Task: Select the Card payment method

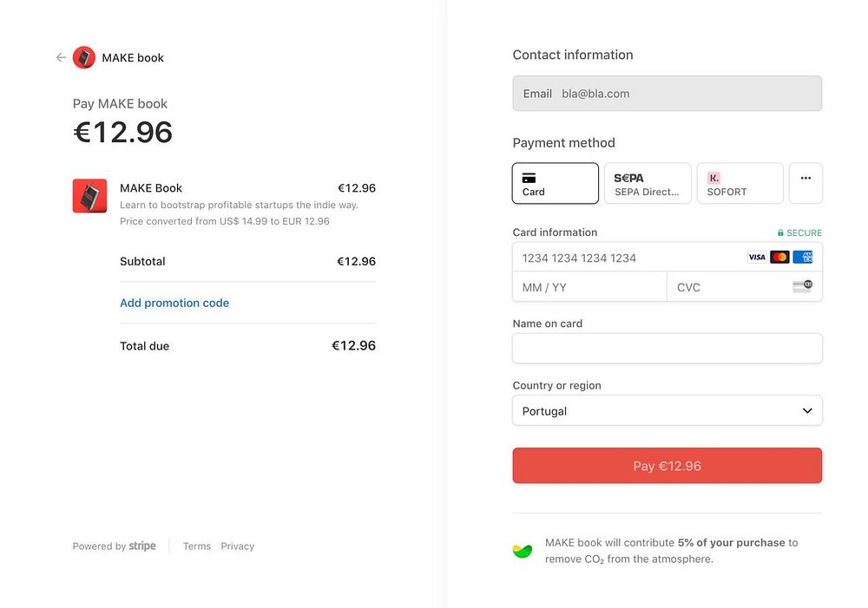Action: 556,184
